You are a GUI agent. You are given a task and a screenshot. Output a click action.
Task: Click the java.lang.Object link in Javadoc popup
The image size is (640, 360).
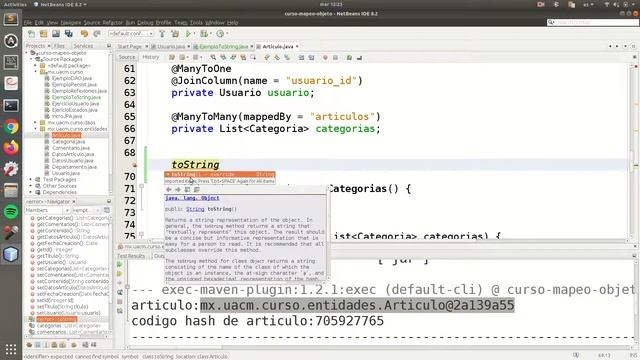pyautogui.click(x=192, y=198)
